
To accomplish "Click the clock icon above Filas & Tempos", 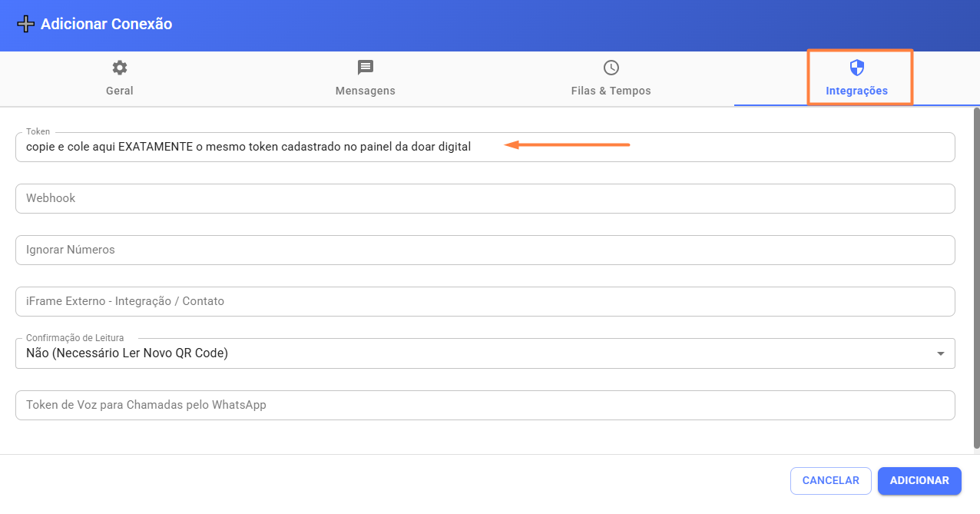I will coord(611,68).
